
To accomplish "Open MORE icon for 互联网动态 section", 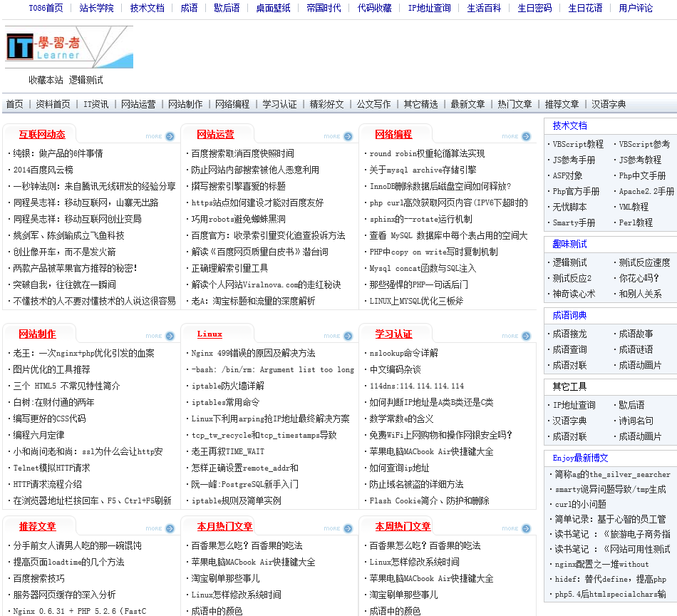I will tap(160, 136).
